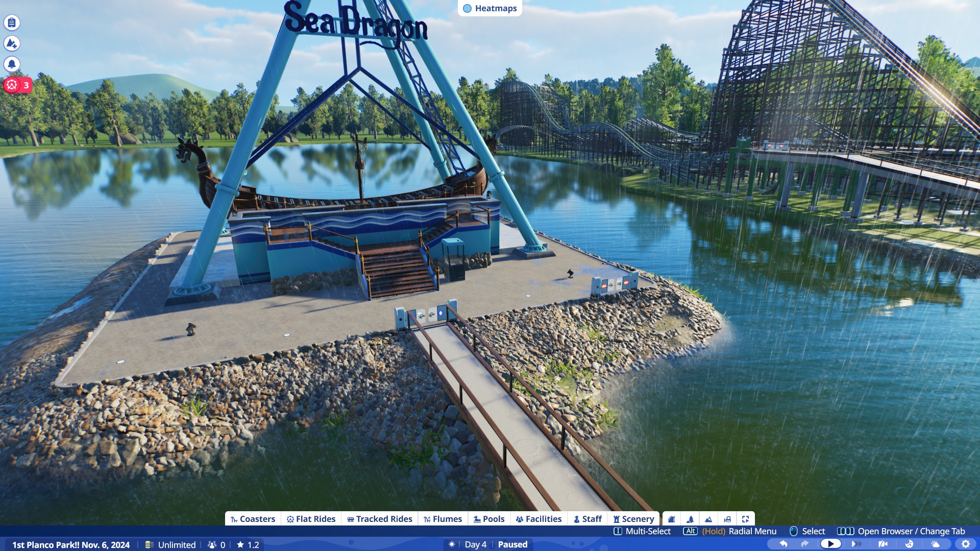Open the Flat Rides tab

(311, 519)
